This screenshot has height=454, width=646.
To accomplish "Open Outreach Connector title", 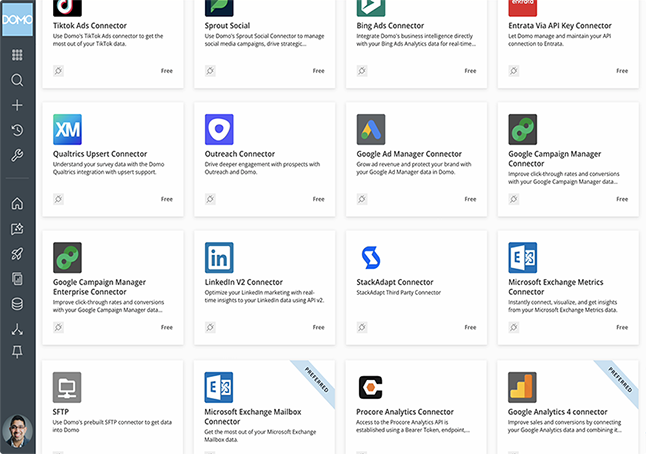I will coord(240,154).
